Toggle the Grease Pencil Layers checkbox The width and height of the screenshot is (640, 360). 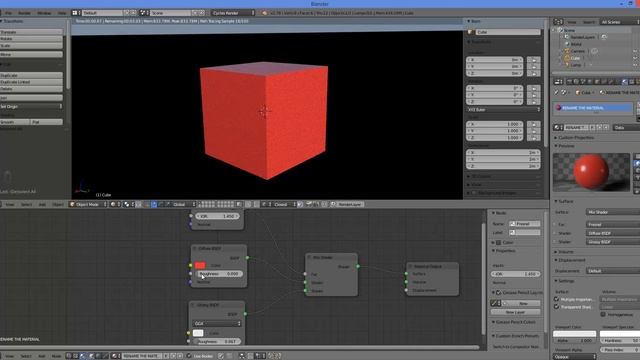(498, 293)
